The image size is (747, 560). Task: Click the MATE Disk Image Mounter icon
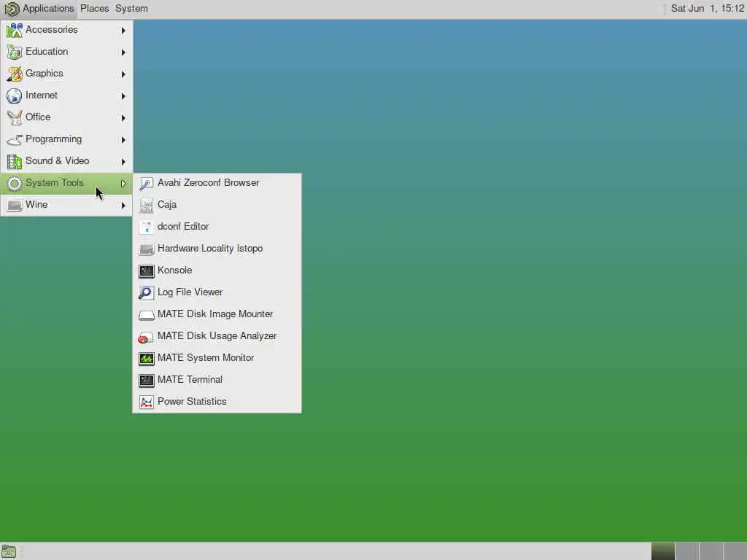coord(146,315)
